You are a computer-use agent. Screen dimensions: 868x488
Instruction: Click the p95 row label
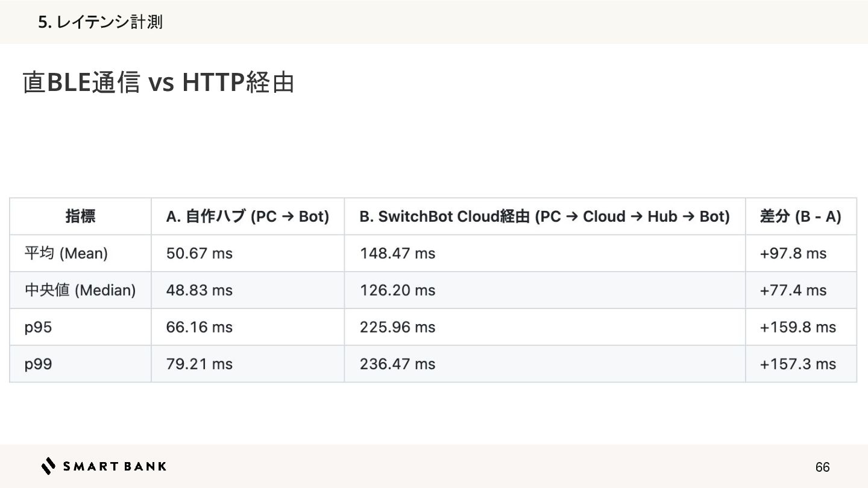coord(39,327)
